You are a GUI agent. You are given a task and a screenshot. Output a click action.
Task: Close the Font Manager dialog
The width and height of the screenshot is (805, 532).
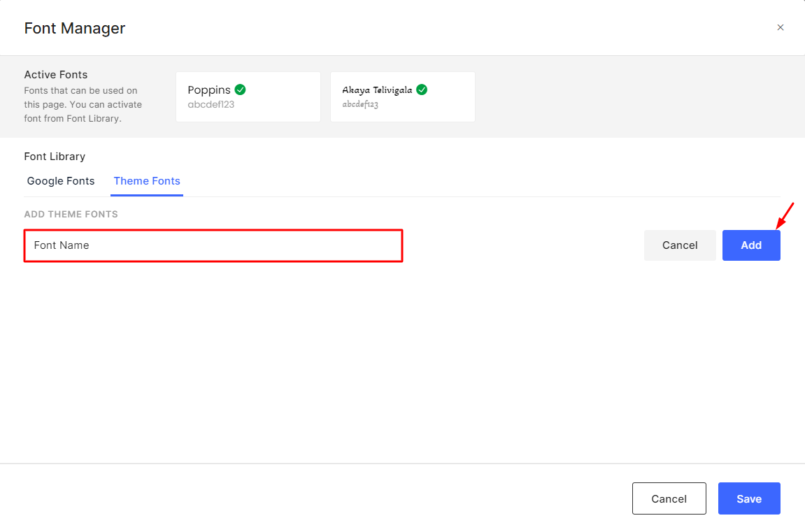pos(781,28)
